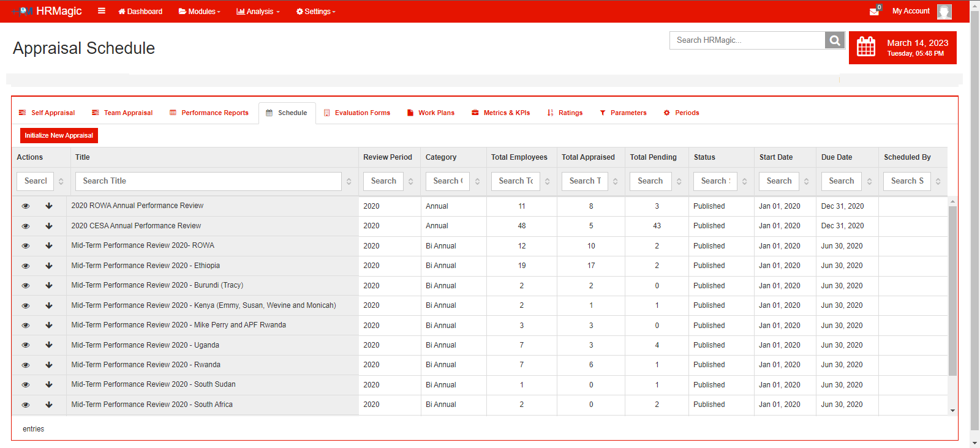
Task: Click Initialize New Appraisal button
Action: pos(59,135)
